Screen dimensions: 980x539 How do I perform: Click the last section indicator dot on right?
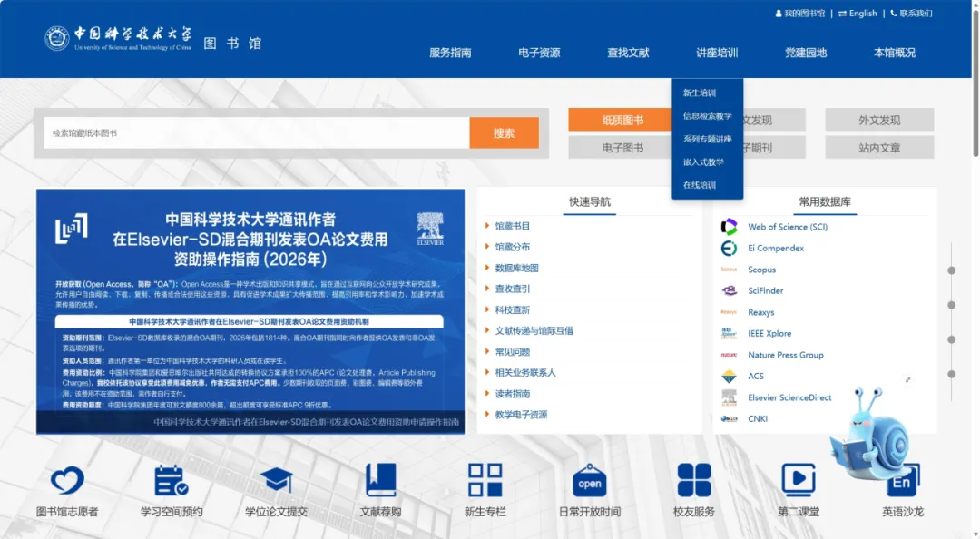[x=951, y=375]
